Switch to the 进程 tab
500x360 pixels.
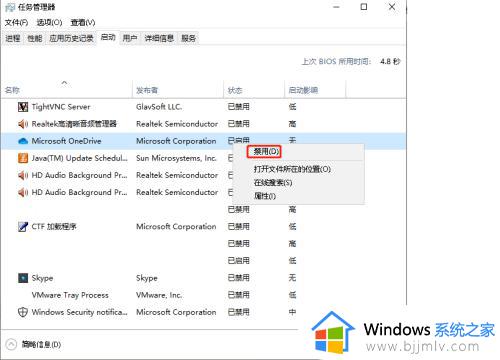[x=13, y=38]
